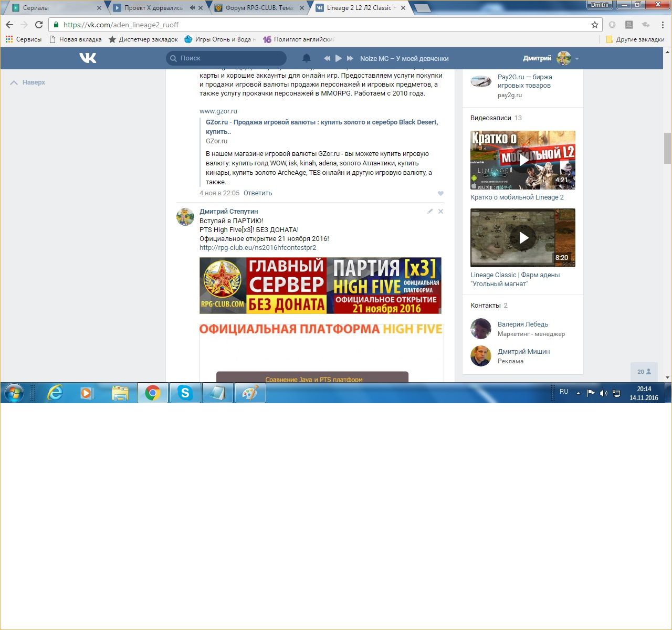Open the Новая вкладка bookmark
Image resolution: width=672 pixels, height=630 pixels.
(75, 39)
